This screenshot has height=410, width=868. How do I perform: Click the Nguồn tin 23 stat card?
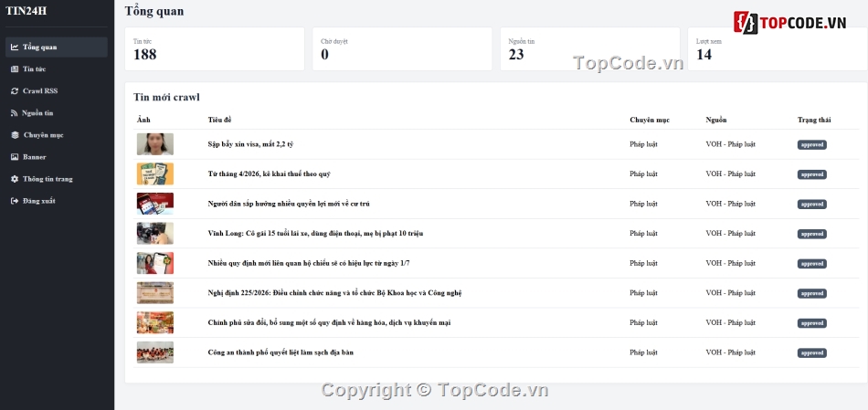point(590,48)
